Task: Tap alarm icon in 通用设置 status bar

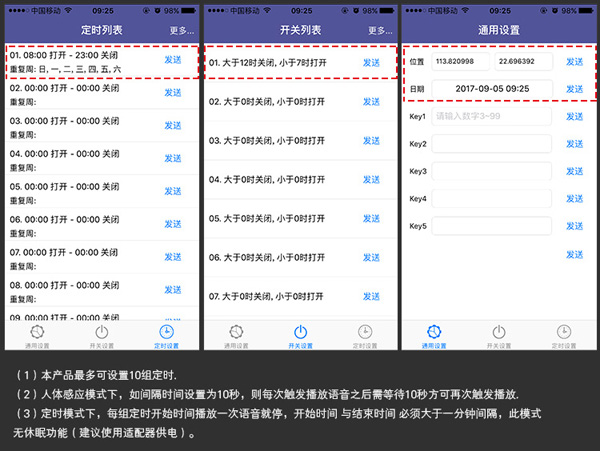Action: coord(554,11)
